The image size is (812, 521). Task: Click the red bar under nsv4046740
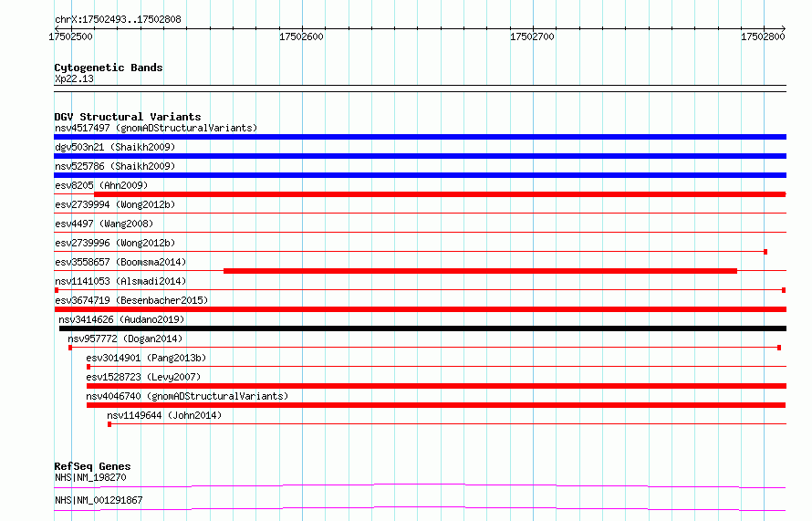(436, 405)
